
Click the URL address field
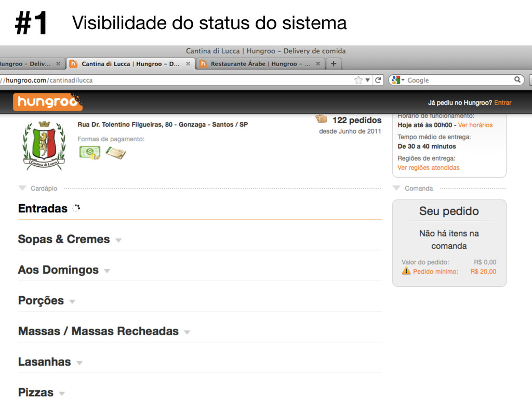click(x=177, y=80)
